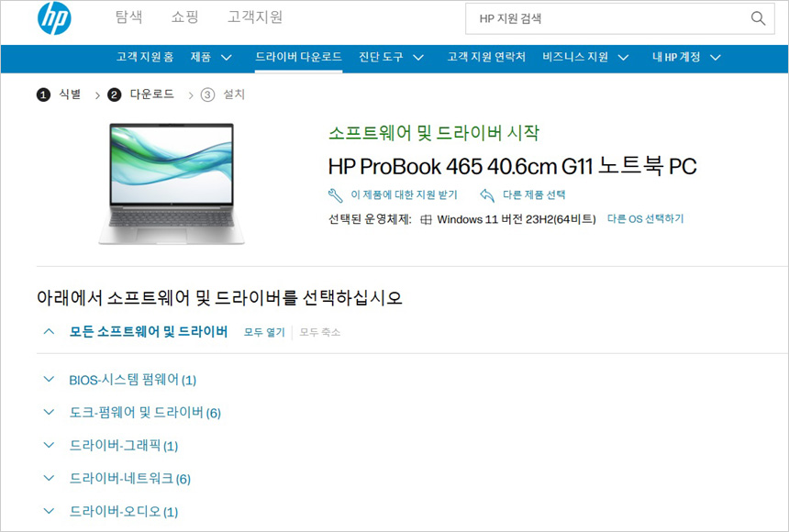Viewport: 789px width, 532px height.
Task: Expand the 진단 도구 dropdown chevron
Action: pos(418,58)
